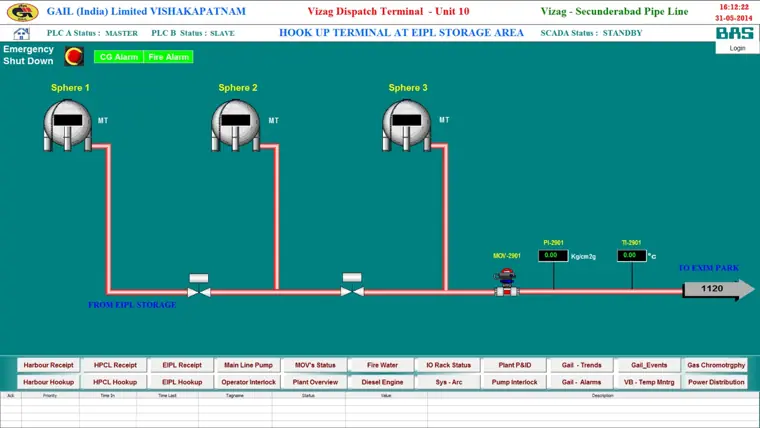The height and width of the screenshot is (428, 760).
Task: Select the Sphere 2 tank icon
Action: [x=236, y=125]
